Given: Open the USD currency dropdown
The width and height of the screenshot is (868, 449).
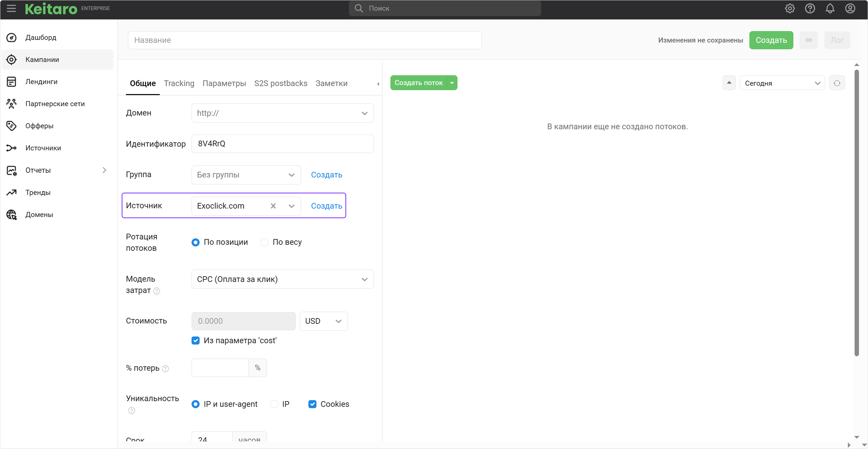Looking at the screenshot, I should pos(323,321).
